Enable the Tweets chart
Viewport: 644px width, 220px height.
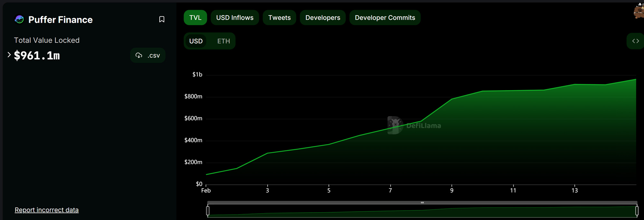coord(279,18)
